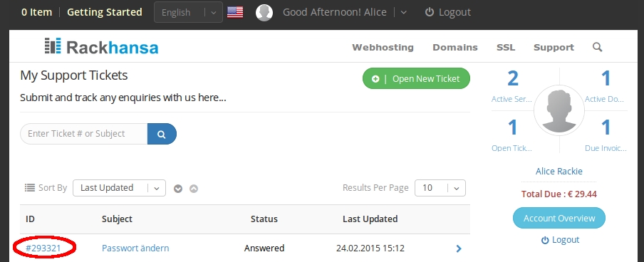Click the magnifier search icon in navigation
The width and height of the screenshot is (644, 262).
tap(597, 47)
